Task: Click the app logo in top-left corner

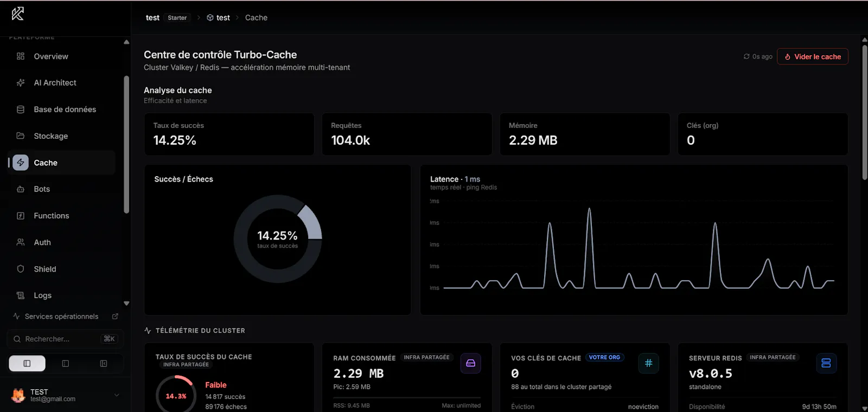Action: pos(18,14)
